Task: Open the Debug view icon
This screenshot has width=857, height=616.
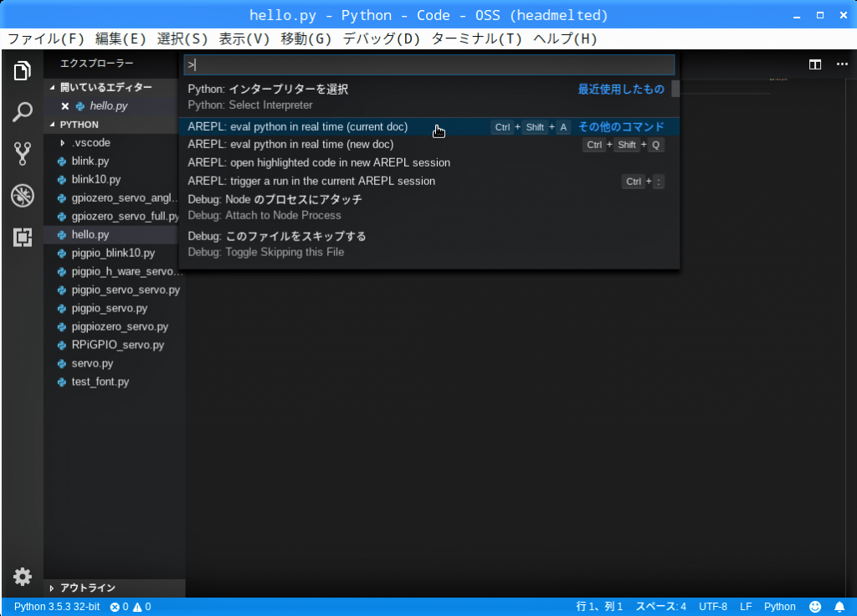Action: (x=23, y=196)
